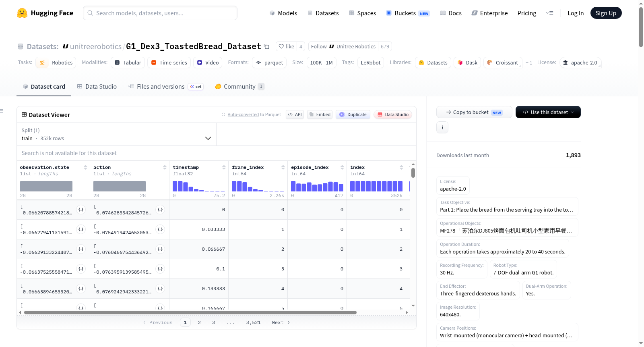Click Copy to bucket button

coord(474,112)
